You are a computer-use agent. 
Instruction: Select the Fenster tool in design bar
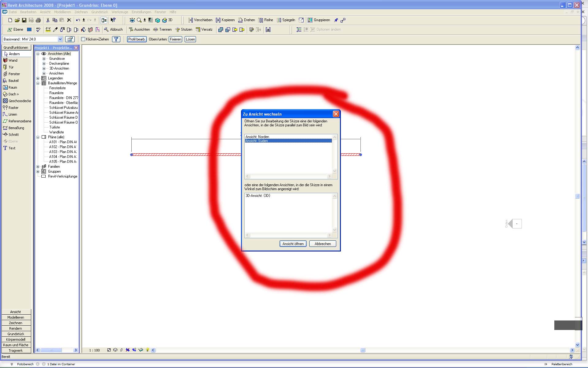(x=11, y=74)
